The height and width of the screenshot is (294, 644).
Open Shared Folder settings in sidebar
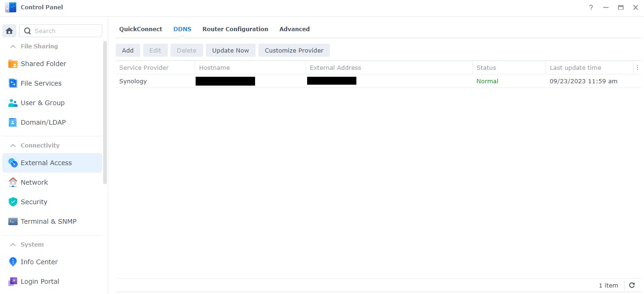click(43, 64)
